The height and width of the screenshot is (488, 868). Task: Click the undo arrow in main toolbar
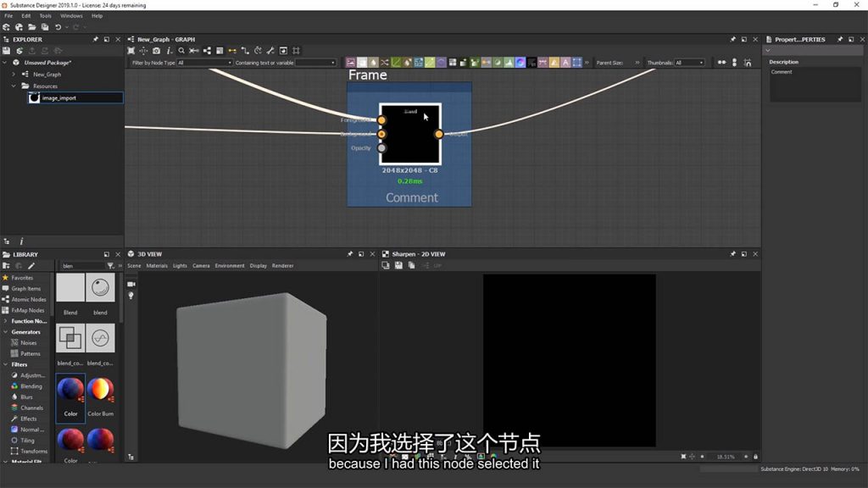click(x=58, y=27)
